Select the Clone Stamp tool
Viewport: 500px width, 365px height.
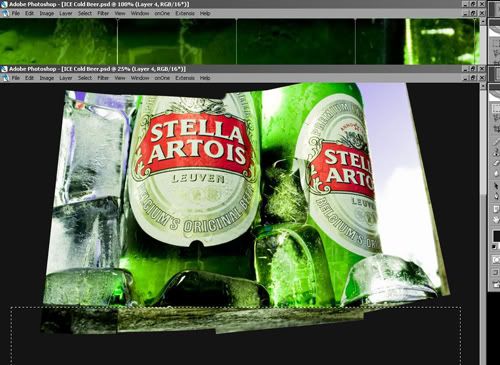(496, 153)
